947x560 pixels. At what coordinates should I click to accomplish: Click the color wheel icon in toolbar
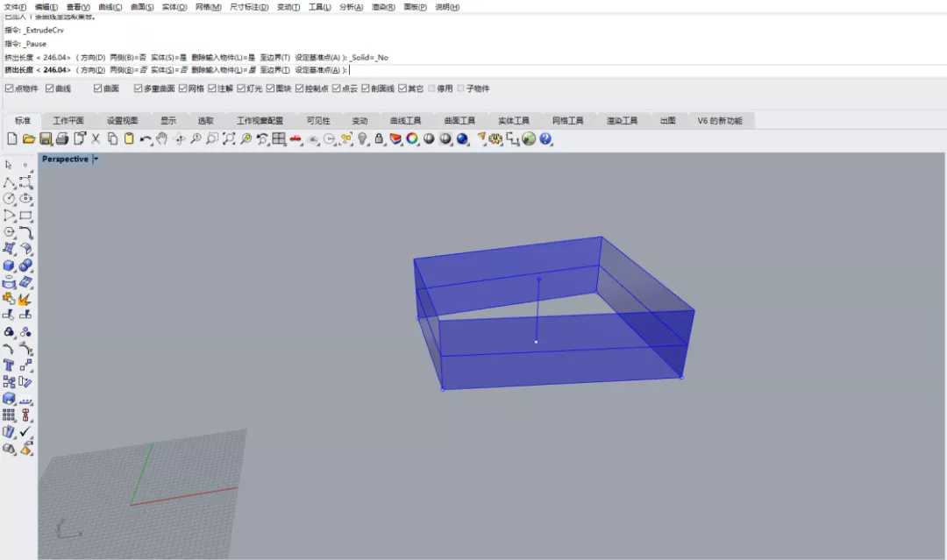[412, 138]
